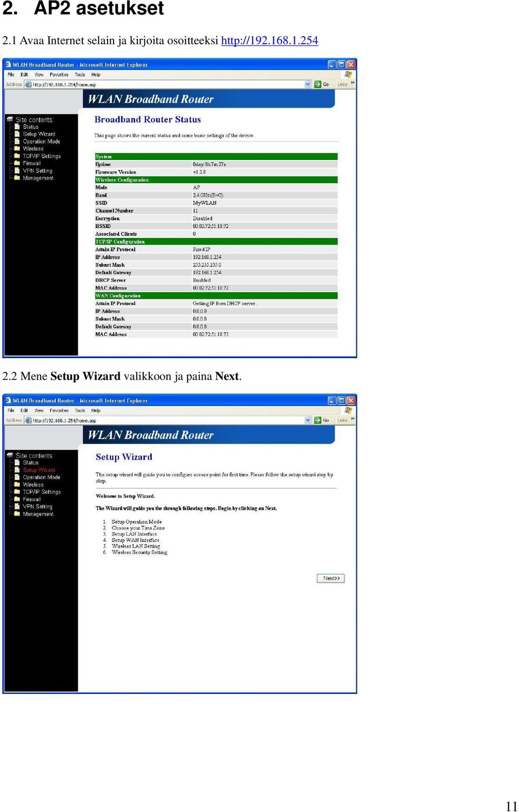Click Status page icon in Router Status window sidebar
Screen dimensions: 519x812
[17, 127]
